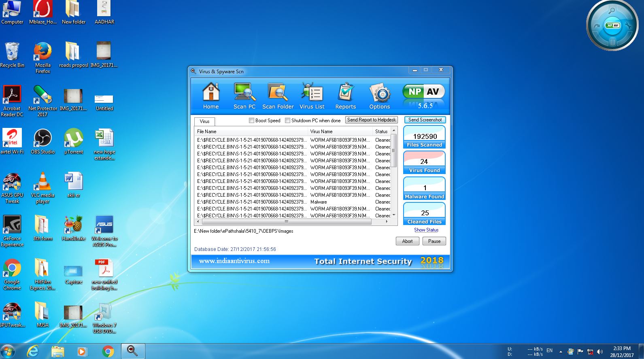Screen dimensions: 644x359
Task: Click the Cleaned Files counter
Action: 425,214
